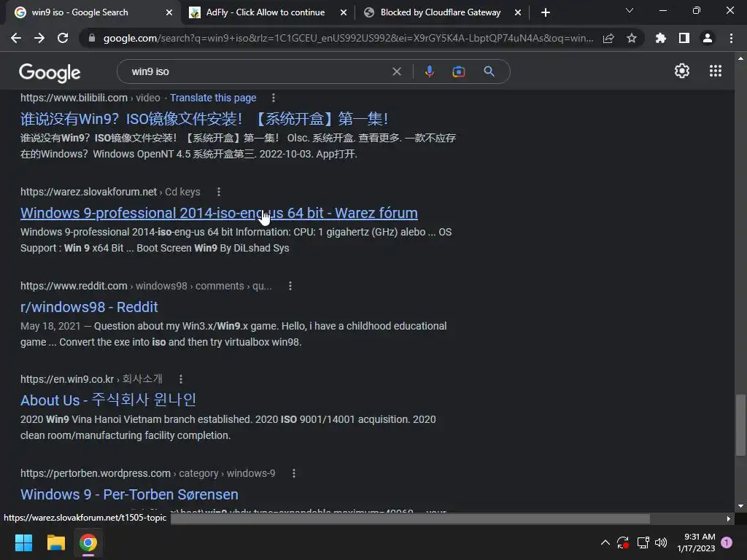
Task: Clear the Google search box
Action: (x=396, y=71)
